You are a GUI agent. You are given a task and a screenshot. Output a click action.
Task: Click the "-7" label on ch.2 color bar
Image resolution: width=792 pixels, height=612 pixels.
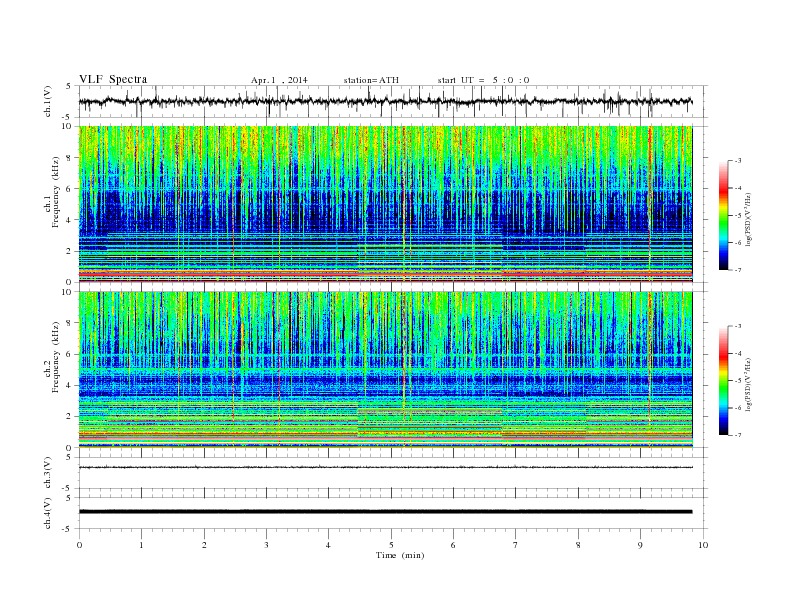pos(737,435)
